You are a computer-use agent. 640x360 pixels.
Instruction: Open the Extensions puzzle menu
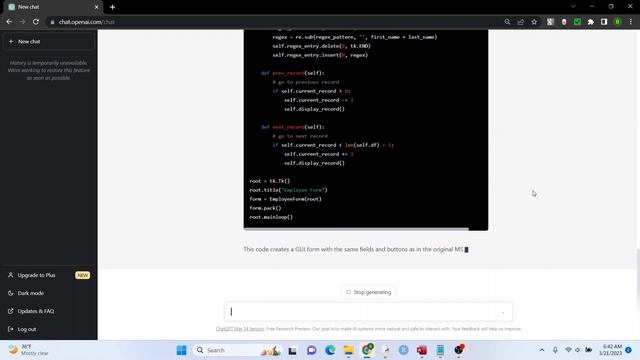pyautogui.click(x=591, y=22)
